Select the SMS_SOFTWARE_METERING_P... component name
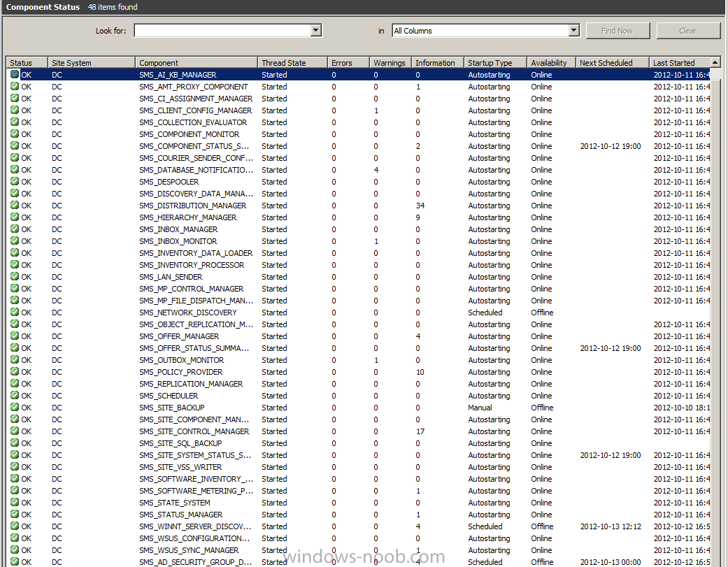 (x=196, y=490)
